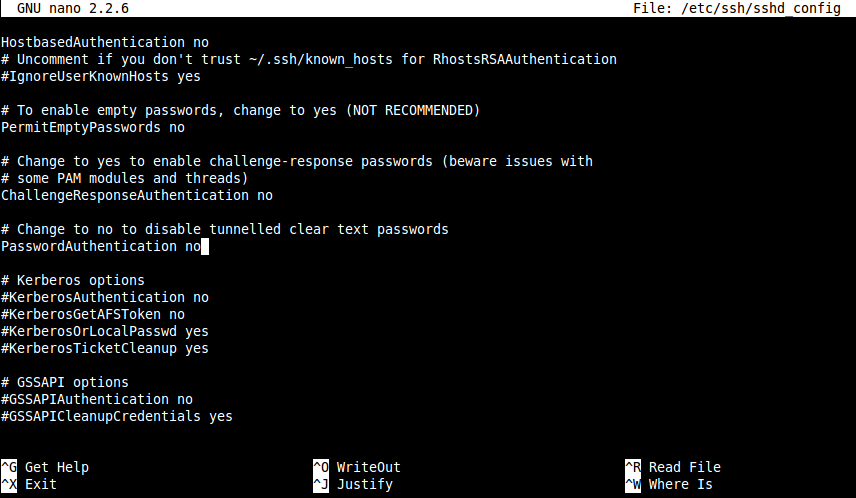Screen dimensions: 856x498
Task: Click the # Kerberos options comment
Action: click(x=73, y=280)
